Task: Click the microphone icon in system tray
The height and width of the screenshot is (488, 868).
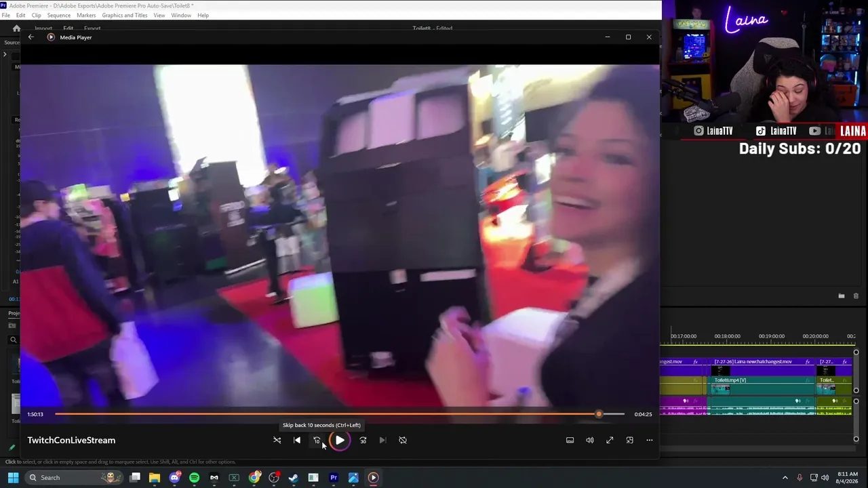Action: pyautogui.click(x=800, y=478)
